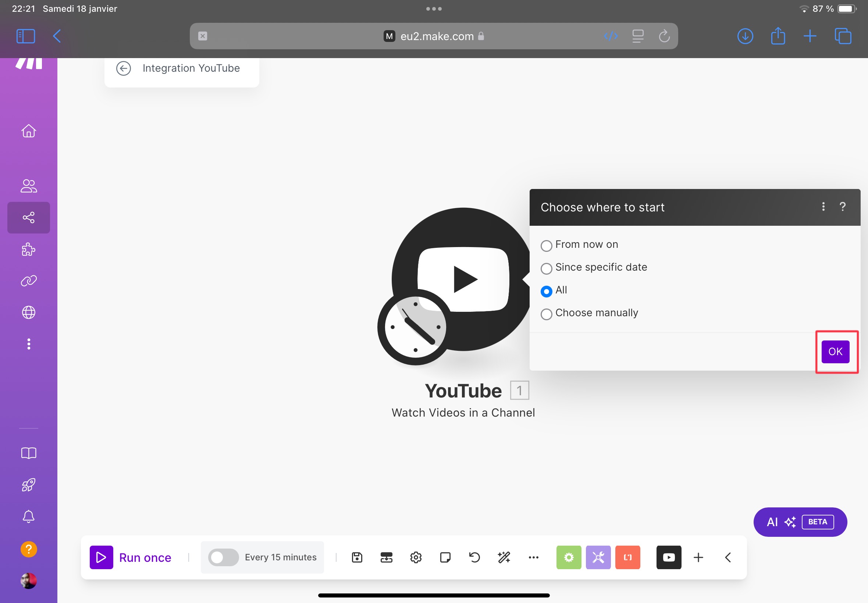Open the dialog's three-dot options menu
The image size is (868, 603).
click(823, 207)
